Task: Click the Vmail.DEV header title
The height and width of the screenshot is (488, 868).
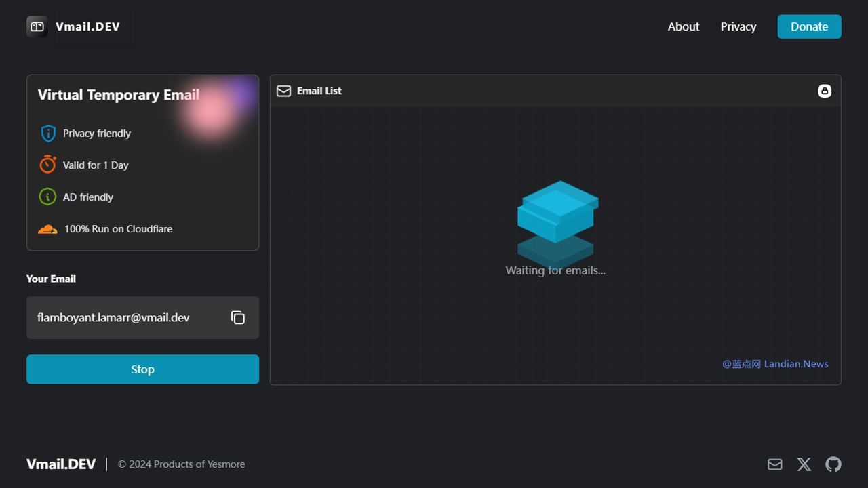Action: [88, 26]
